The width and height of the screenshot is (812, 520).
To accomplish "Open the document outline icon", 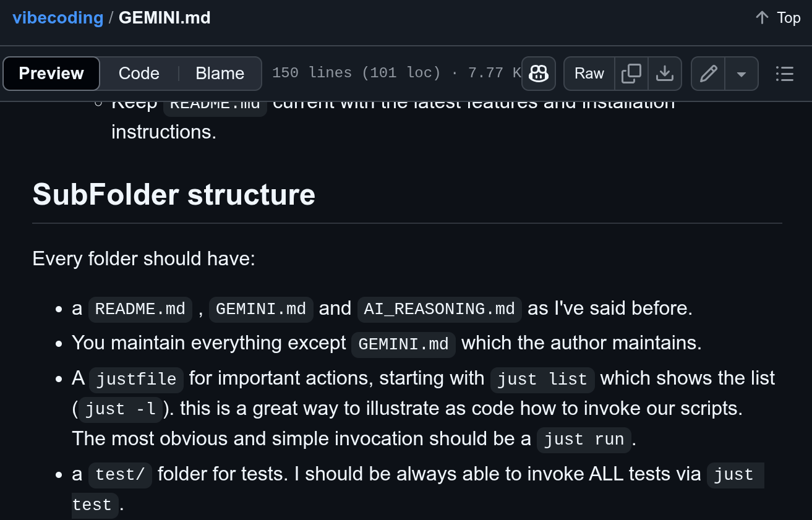I will click(784, 74).
